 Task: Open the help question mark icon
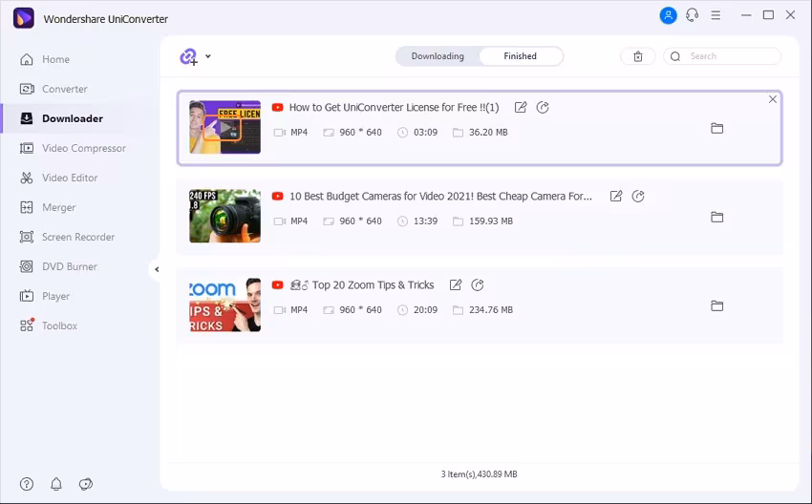tap(27, 484)
